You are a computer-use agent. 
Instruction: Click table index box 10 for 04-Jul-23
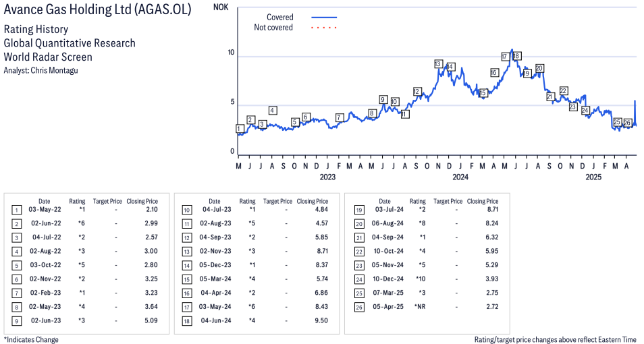[x=187, y=210]
